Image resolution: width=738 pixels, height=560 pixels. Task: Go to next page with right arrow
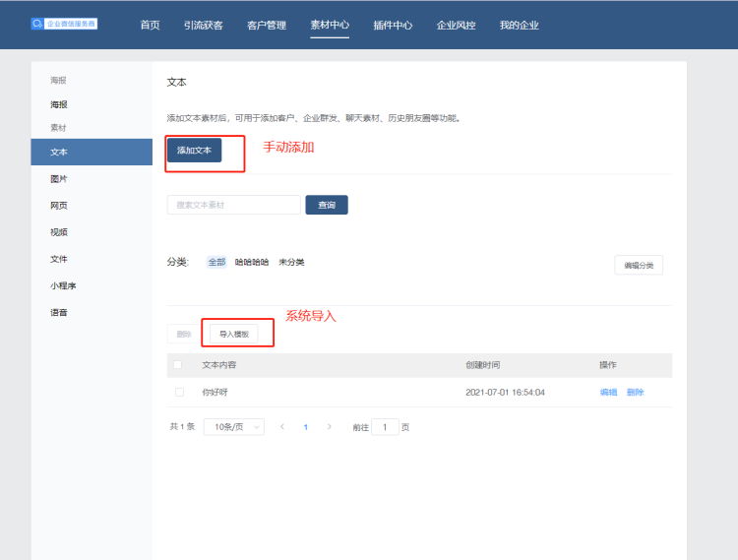tap(329, 427)
